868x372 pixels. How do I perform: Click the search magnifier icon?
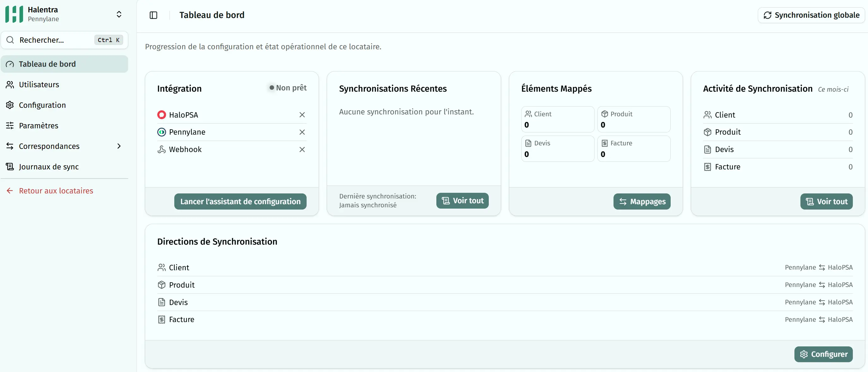click(x=10, y=40)
